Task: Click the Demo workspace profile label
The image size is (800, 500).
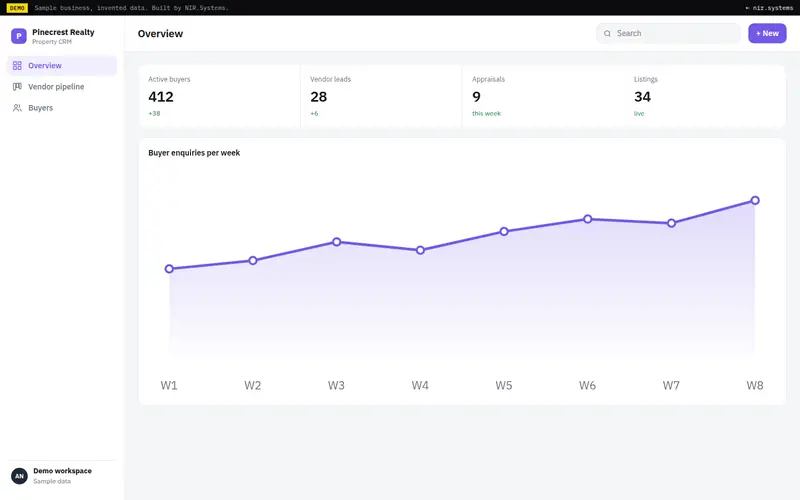Action: 62,471
